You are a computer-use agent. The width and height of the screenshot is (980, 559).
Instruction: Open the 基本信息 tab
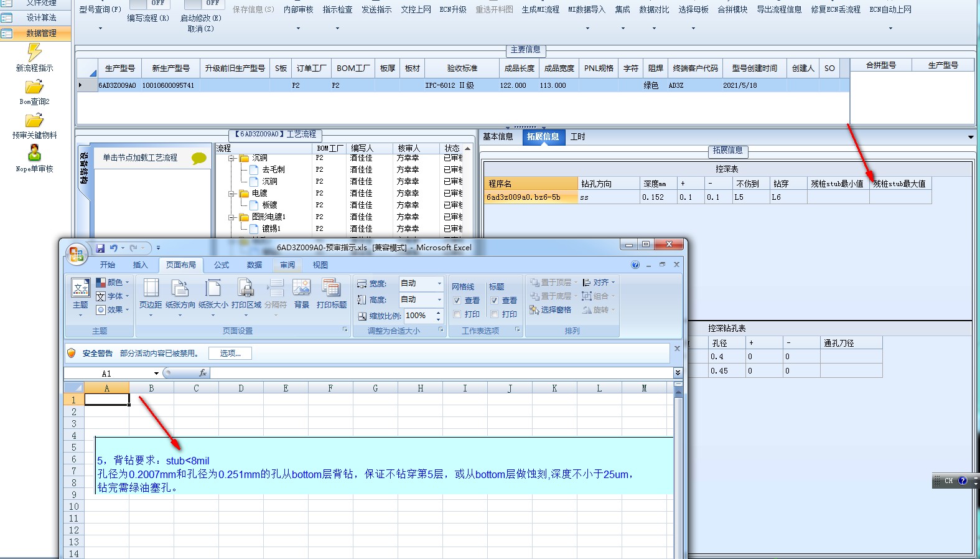coord(498,137)
